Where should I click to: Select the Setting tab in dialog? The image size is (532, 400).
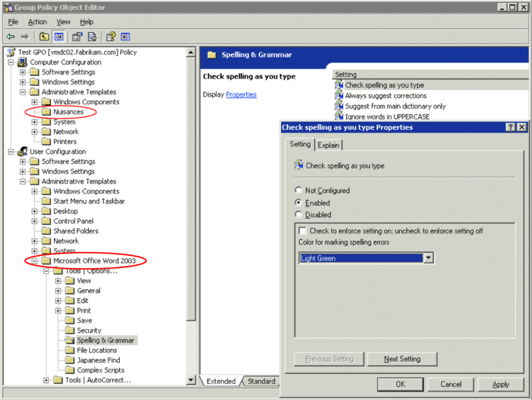300,144
